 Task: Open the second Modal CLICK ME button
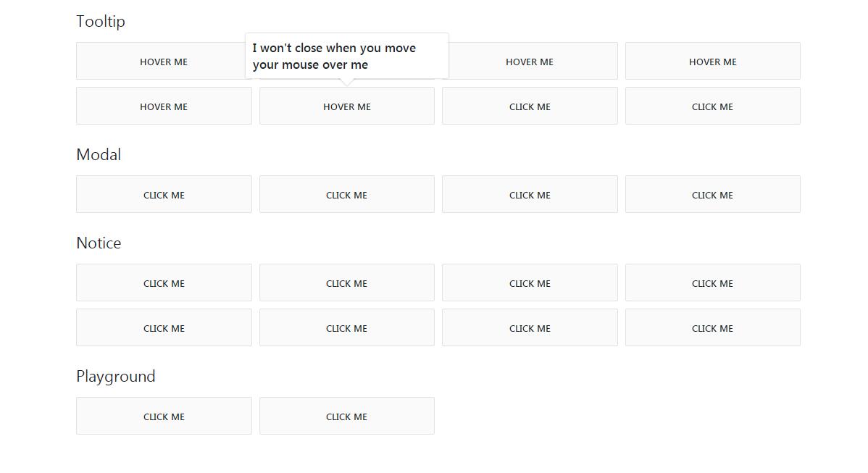click(x=347, y=195)
